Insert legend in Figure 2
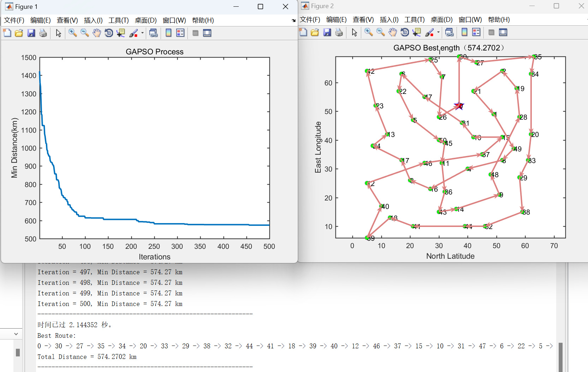The image size is (588, 372). pyautogui.click(x=476, y=32)
